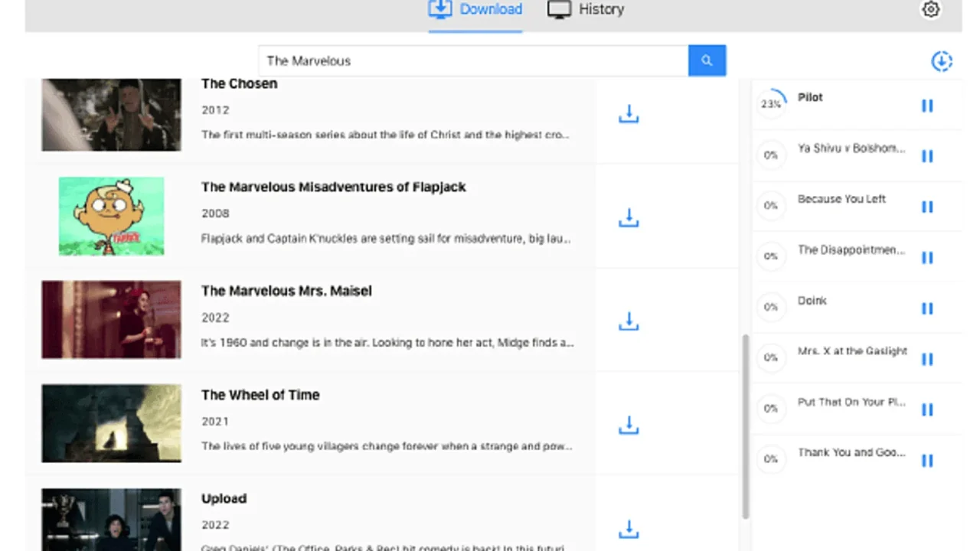Viewport: 980px width, 551px height.
Task: Open the Upload series thumbnail
Action: (112, 520)
